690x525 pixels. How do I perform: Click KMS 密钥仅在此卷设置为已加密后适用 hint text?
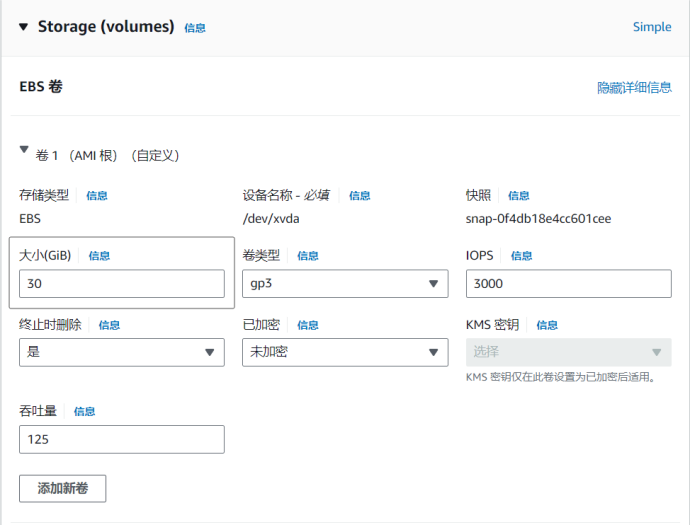(x=560, y=377)
